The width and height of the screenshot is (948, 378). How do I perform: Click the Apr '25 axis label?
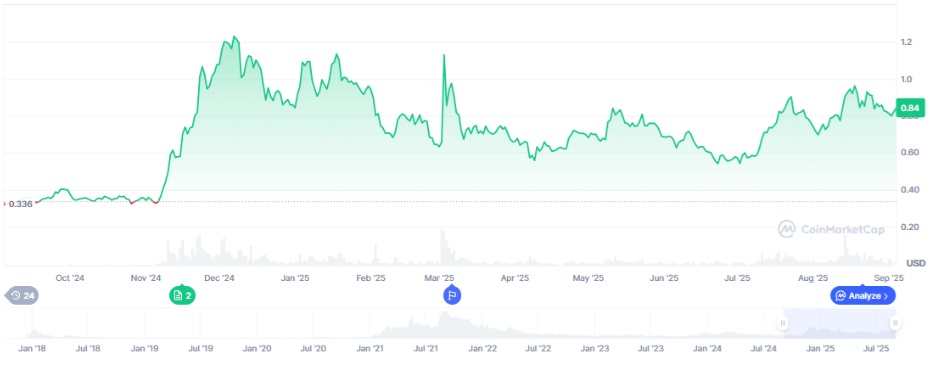515,278
